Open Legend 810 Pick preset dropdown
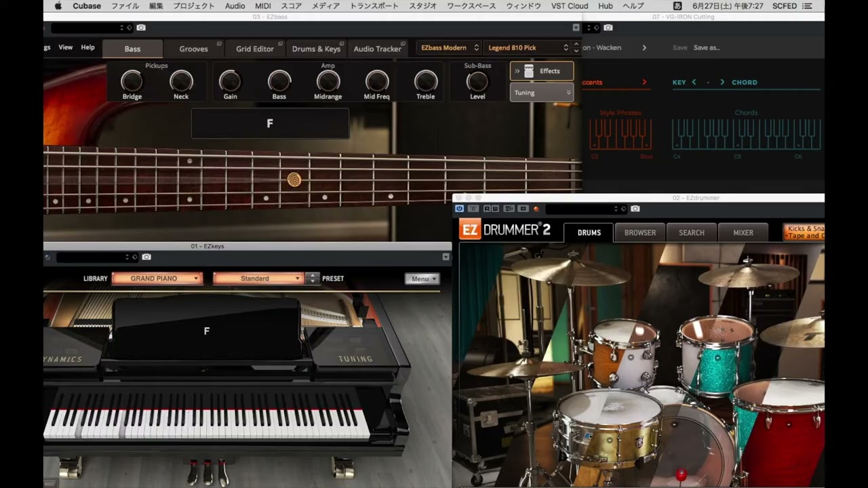 pyautogui.click(x=527, y=47)
